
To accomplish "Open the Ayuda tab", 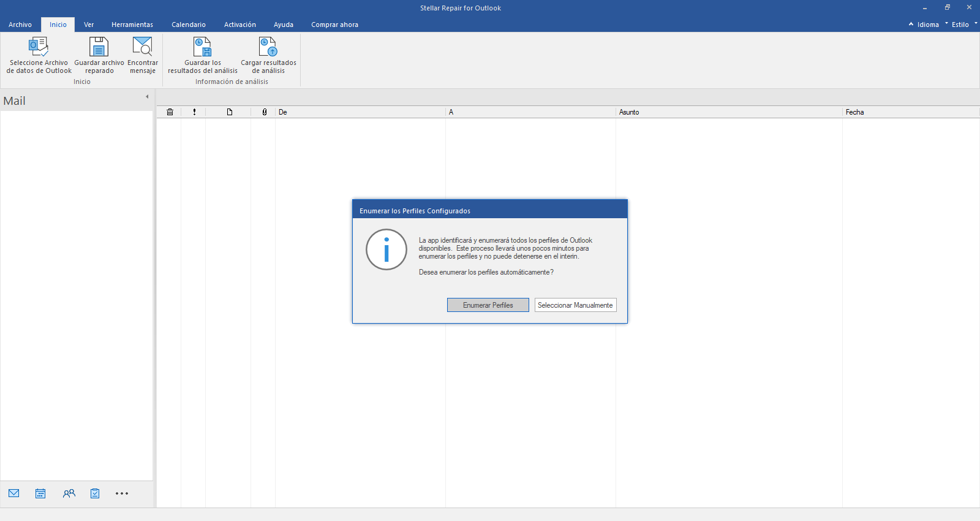I will pyautogui.click(x=284, y=25).
